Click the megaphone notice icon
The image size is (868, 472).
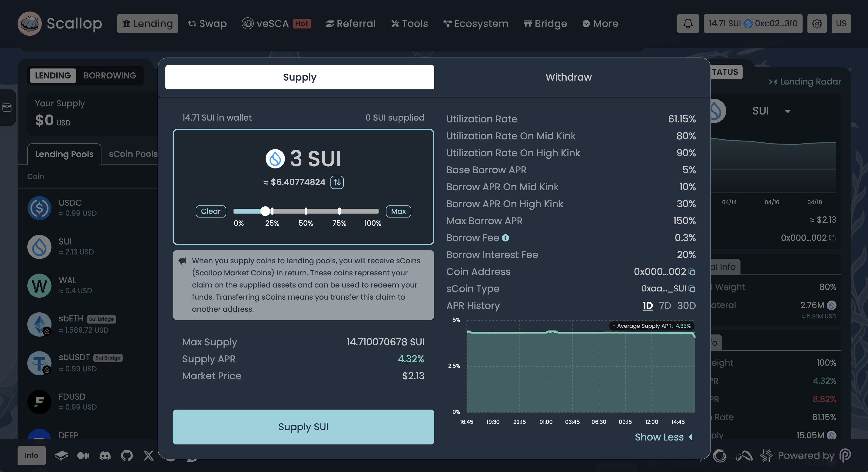pos(182,261)
